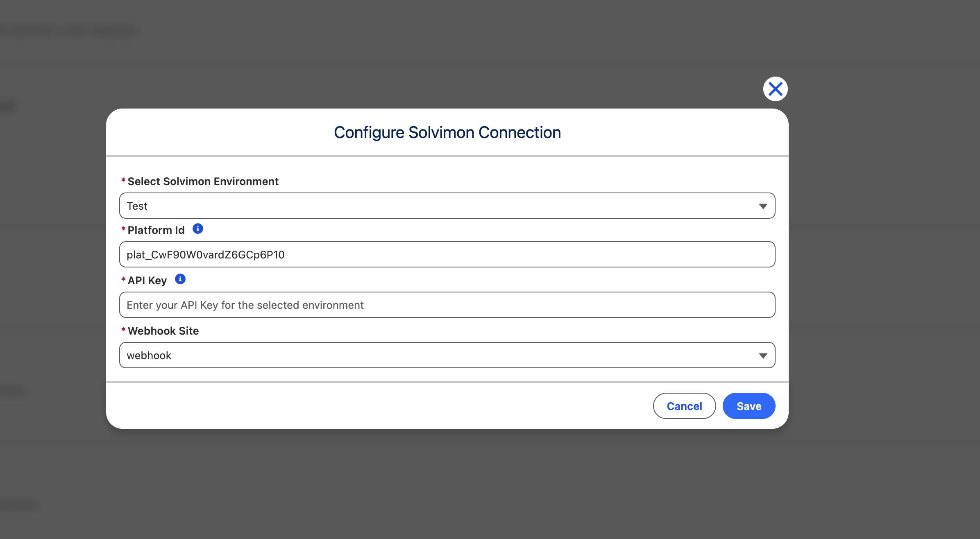This screenshot has width=980, height=539.
Task: Click the 'Platform Id' field label
Action: tap(156, 230)
